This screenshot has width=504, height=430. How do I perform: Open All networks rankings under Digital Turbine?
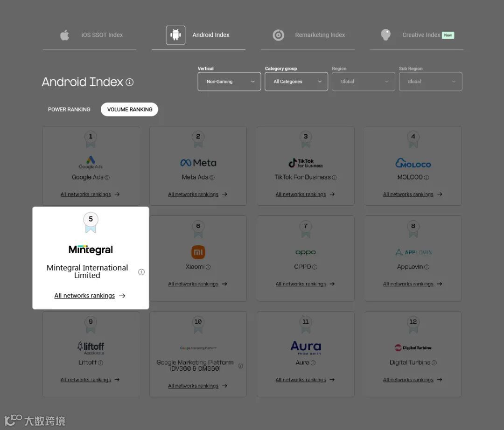point(413,380)
